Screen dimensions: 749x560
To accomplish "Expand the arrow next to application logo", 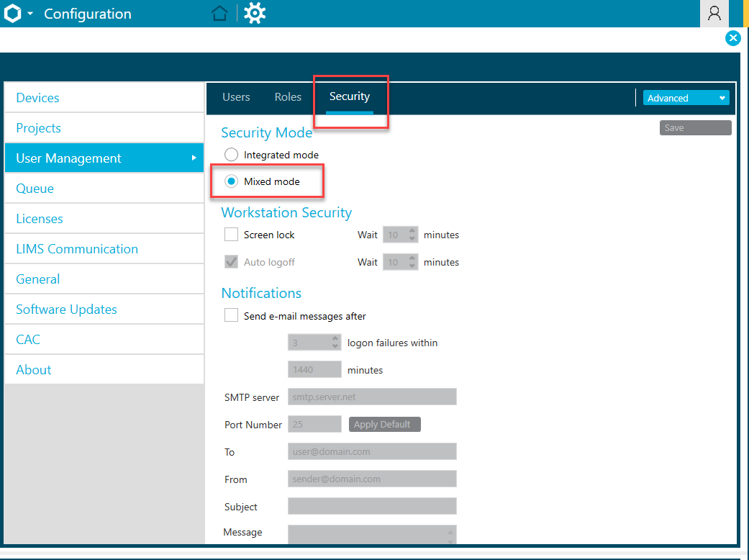I will tap(30, 14).
